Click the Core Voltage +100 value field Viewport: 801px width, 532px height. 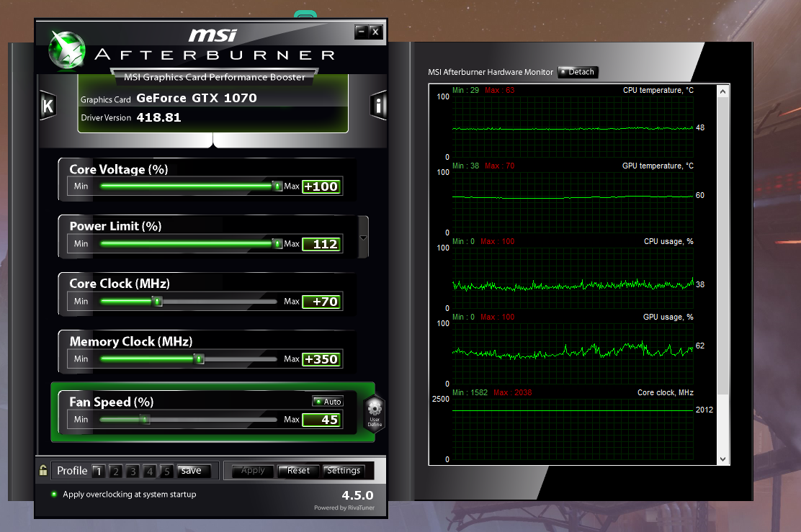click(x=322, y=187)
